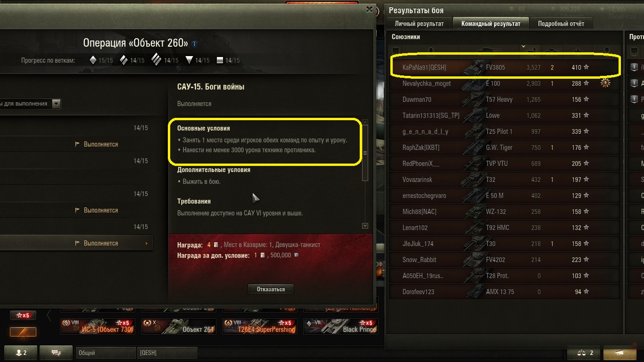Open the missions filter dropdown arrow
This screenshot has width=644, height=362.
(x=56, y=104)
